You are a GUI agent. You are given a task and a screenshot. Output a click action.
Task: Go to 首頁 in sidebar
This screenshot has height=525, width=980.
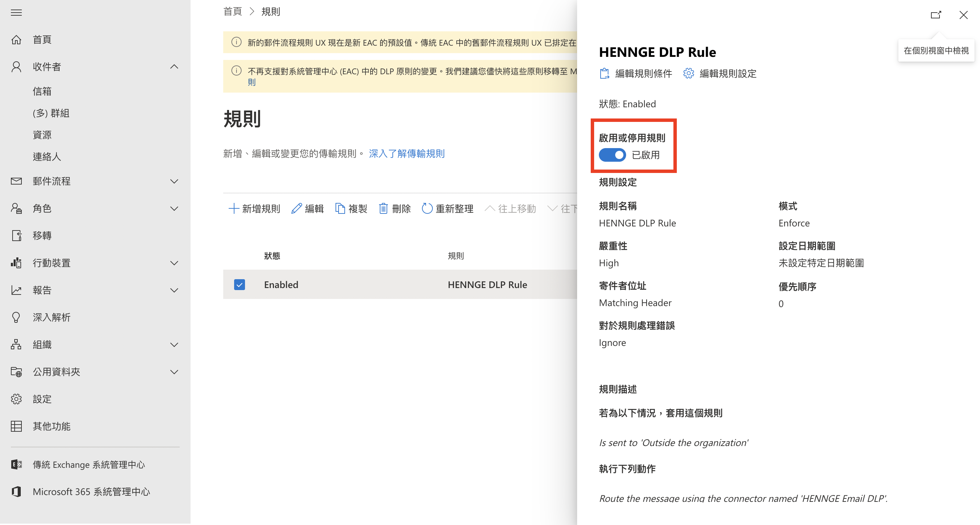tap(42, 39)
